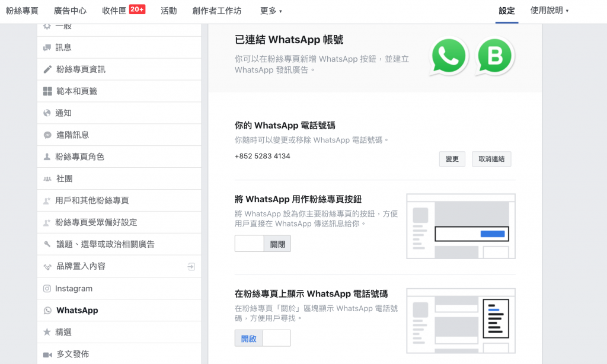Viewport: 607px width, 364px height.
Task: Open 議題、選舉或政治相關廣告 settings
Action: (105, 244)
